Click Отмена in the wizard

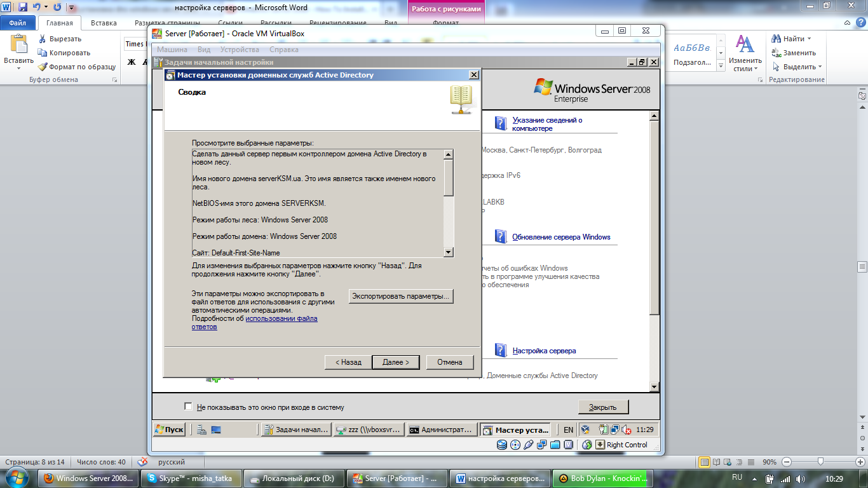pyautogui.click(x=450, y=362)
